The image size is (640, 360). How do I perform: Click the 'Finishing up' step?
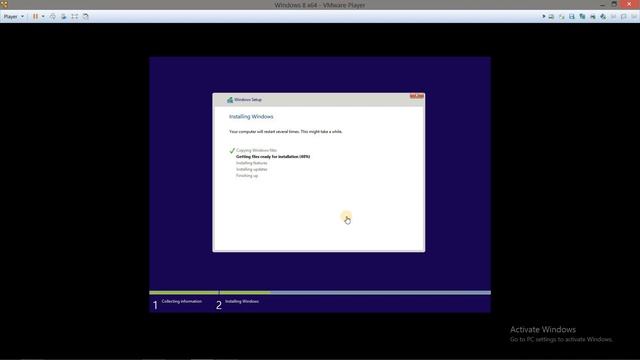(247, 176)
